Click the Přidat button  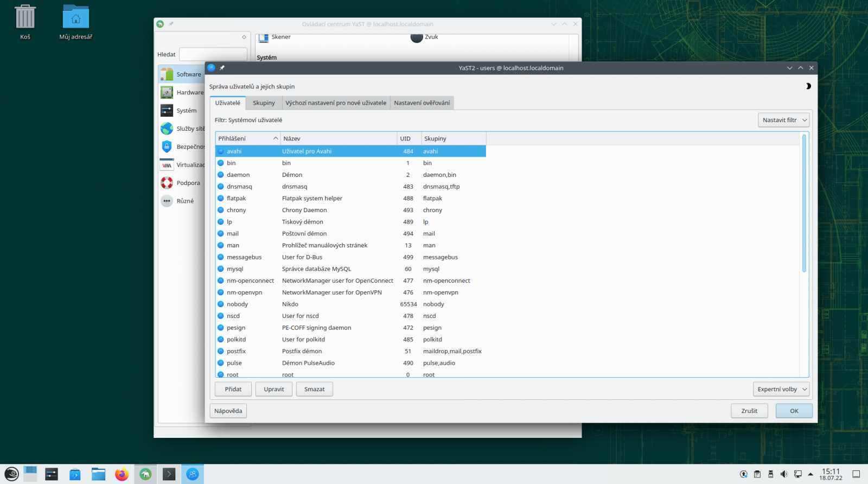pos(233,389)
